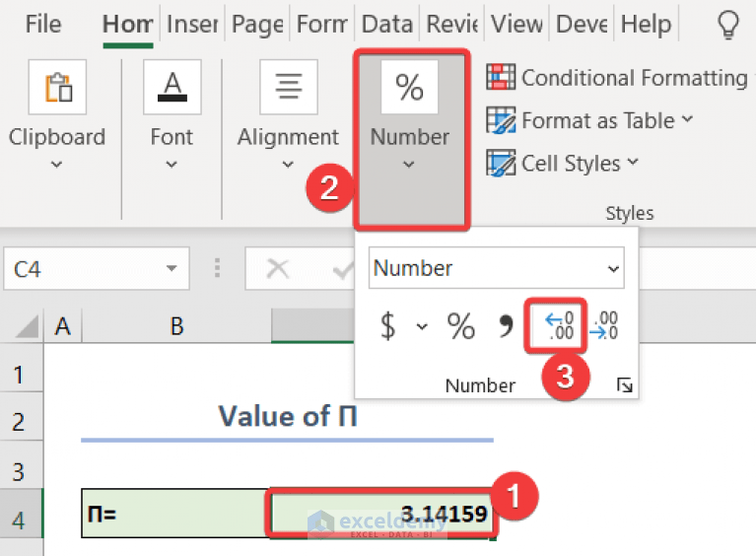Open the Developer tab

(x=582, y=24)
